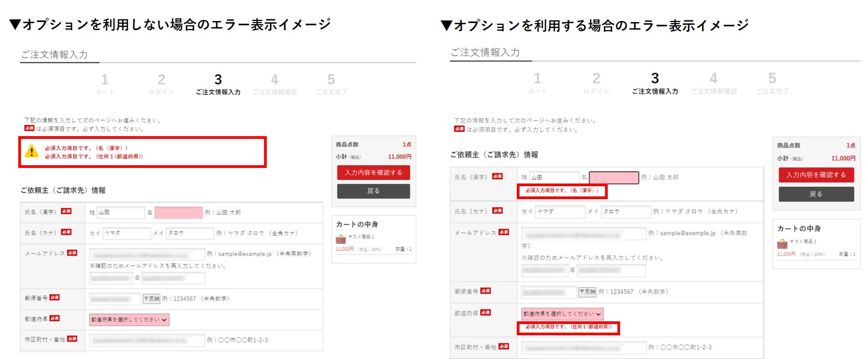Click the red 必須 badge beside 郵便番号 in the right form
868x359 pixels.
click(485, 291)
